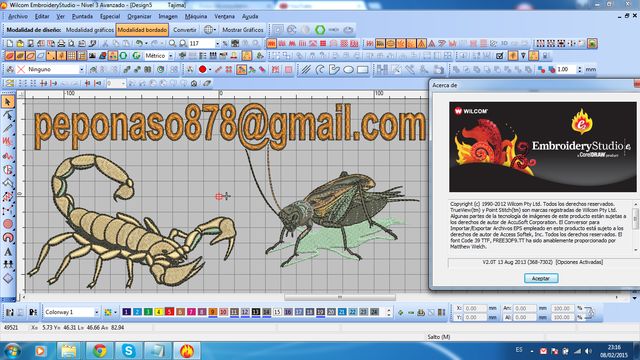Toggle the green image icon ending top-right toolbar

point(592,43)
